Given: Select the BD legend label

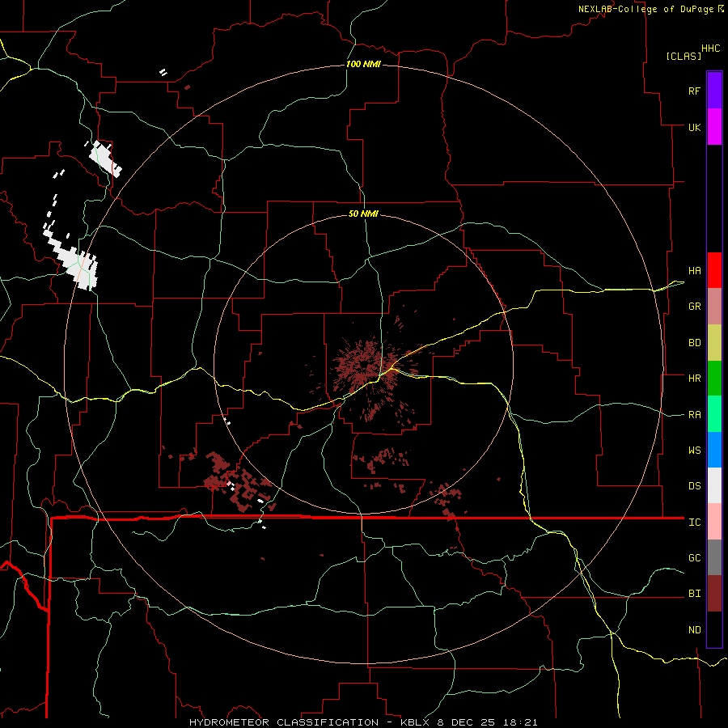Looking at the screenshot, I should [694, 343].
